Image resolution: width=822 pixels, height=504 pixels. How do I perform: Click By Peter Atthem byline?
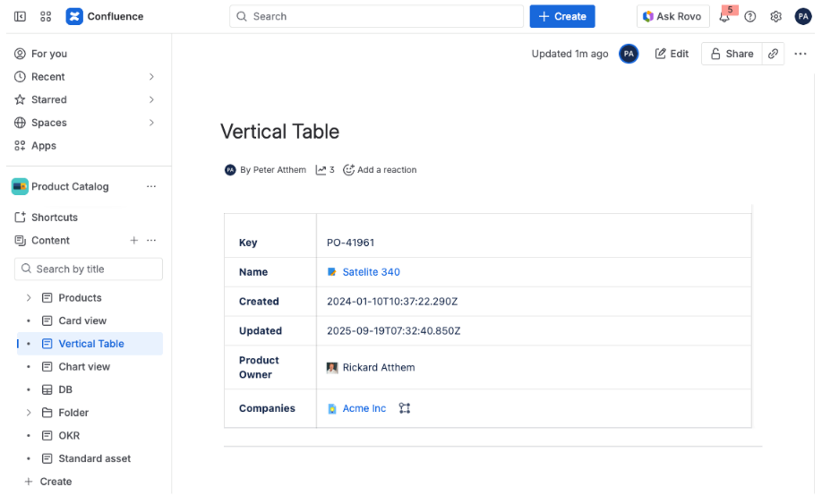coord(273,170)
